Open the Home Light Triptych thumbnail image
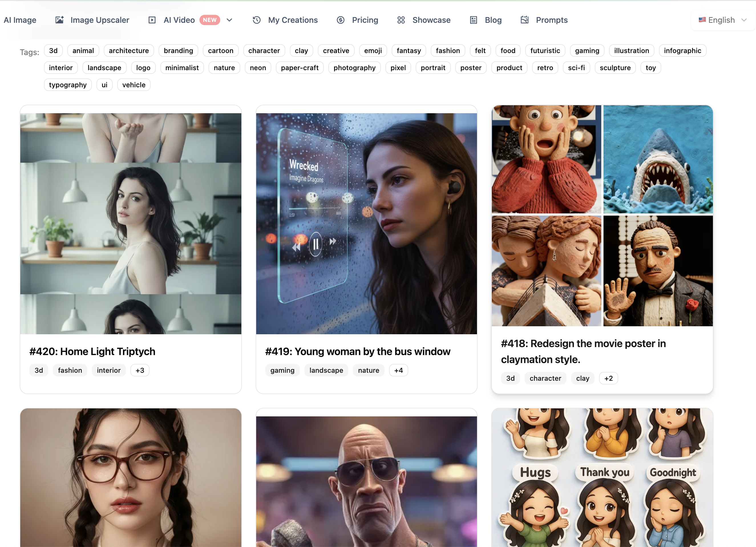Image resolution: width=756 pixels, height=547 pixels. (x=131, y=223)
